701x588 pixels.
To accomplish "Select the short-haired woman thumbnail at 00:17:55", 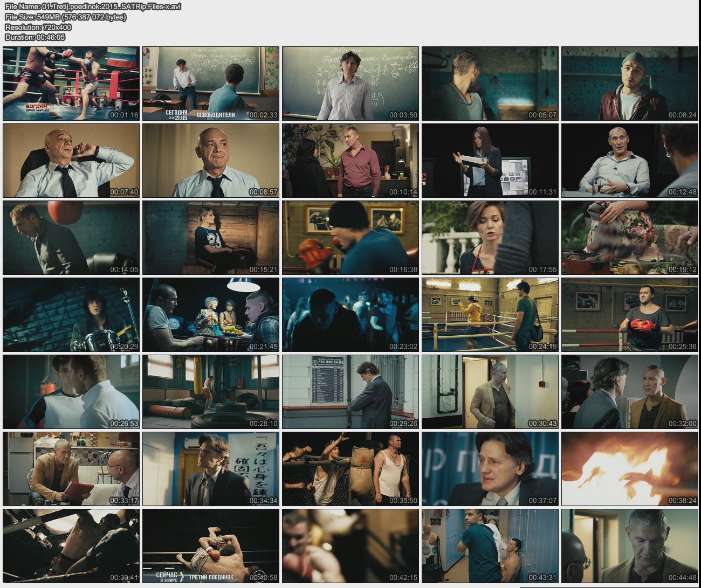I will tap(490, 238).
